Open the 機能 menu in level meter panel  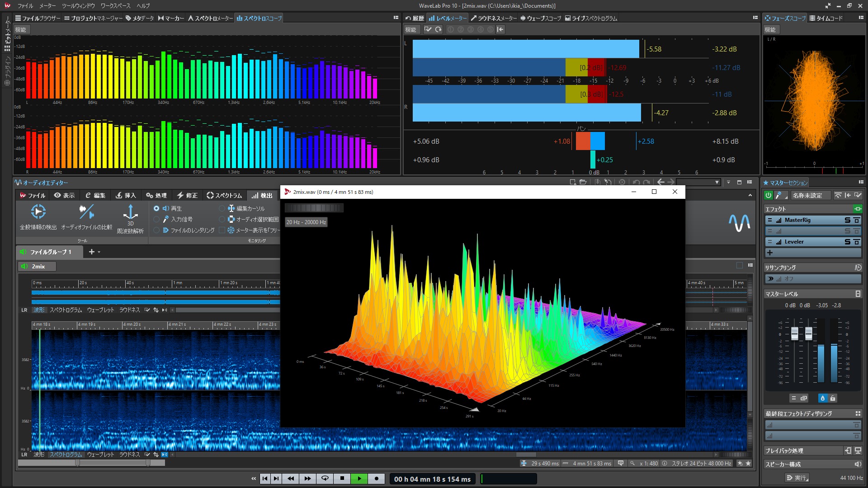(x=411, y=29)
